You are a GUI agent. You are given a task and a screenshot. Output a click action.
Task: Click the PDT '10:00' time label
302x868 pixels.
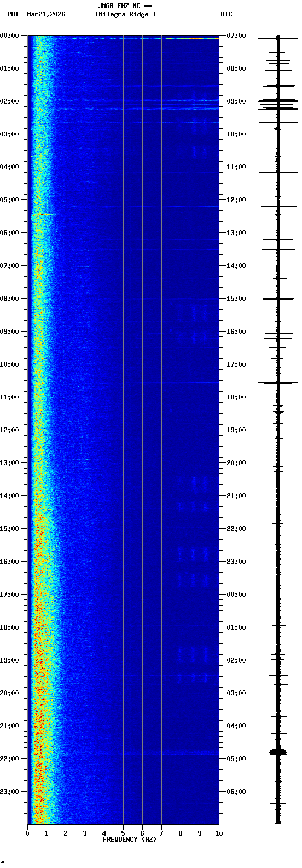9,364
